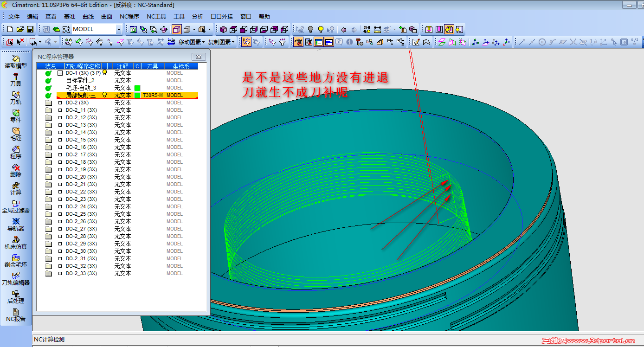Click the 坐标系 column header
This screenshot has height=347, width=644.
[181, 66]
